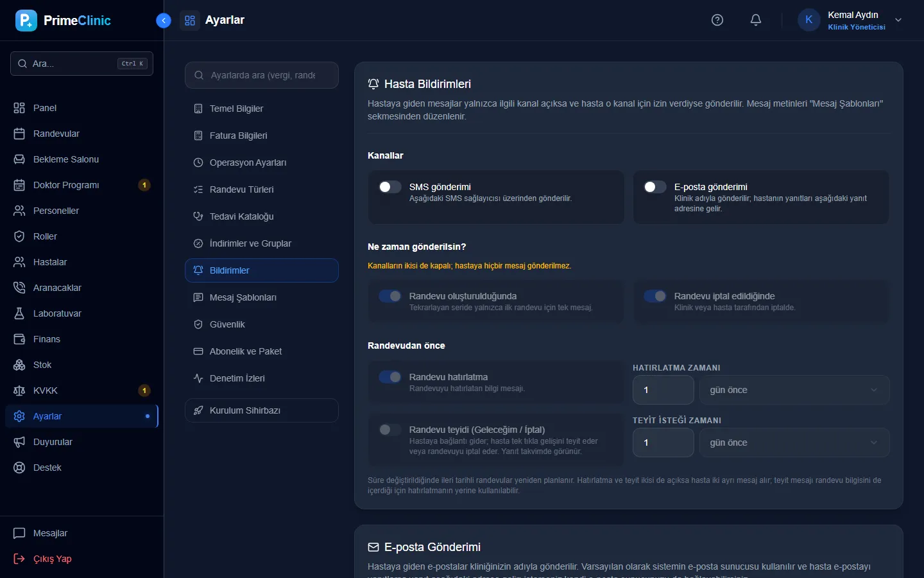This screenshot has height=578, width=924.
Task: Click the Randevular calendar icon
Action: point(19,134)
